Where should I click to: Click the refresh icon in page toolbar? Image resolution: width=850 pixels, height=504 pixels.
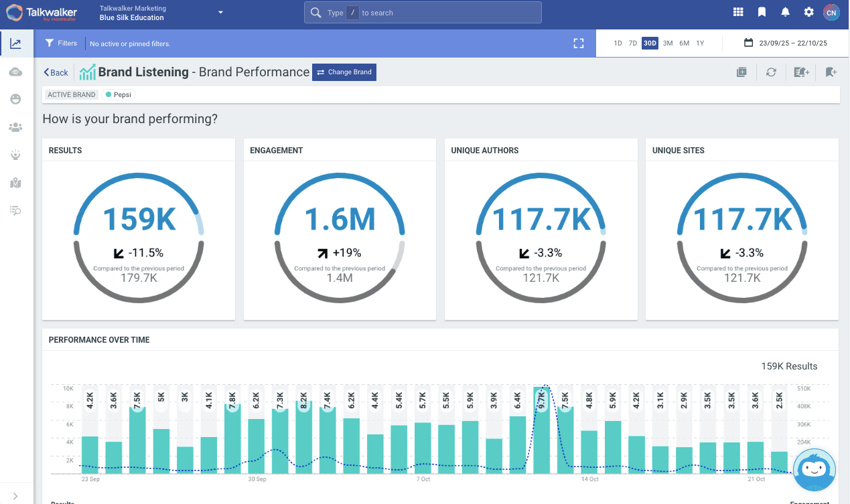[771, 72]
